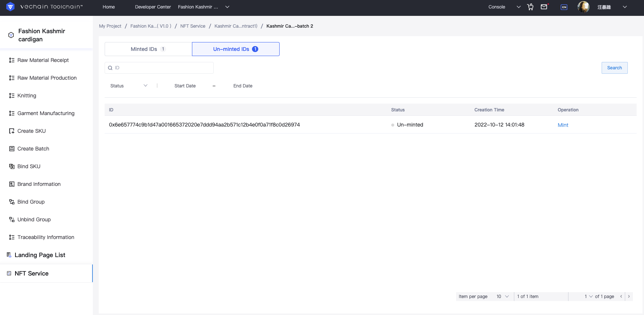The width and height of the screenshot is (644, 315).
Task: Open Developer Center menu item
Action: pyautogui.click(x=153, y=7)
